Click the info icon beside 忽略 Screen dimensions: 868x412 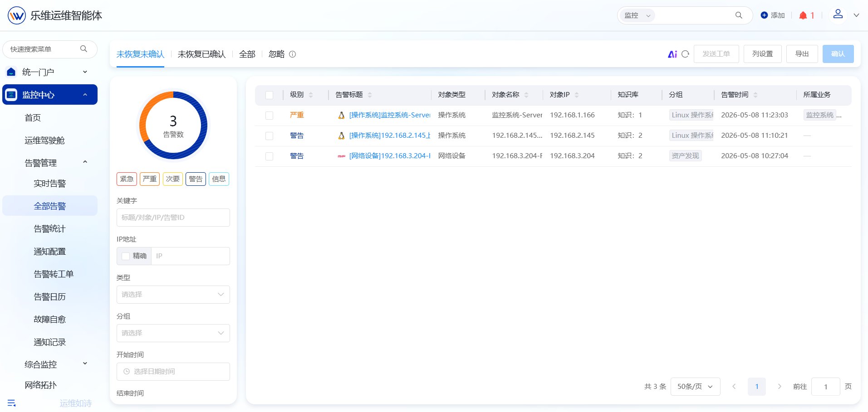(x=293, y=54)
